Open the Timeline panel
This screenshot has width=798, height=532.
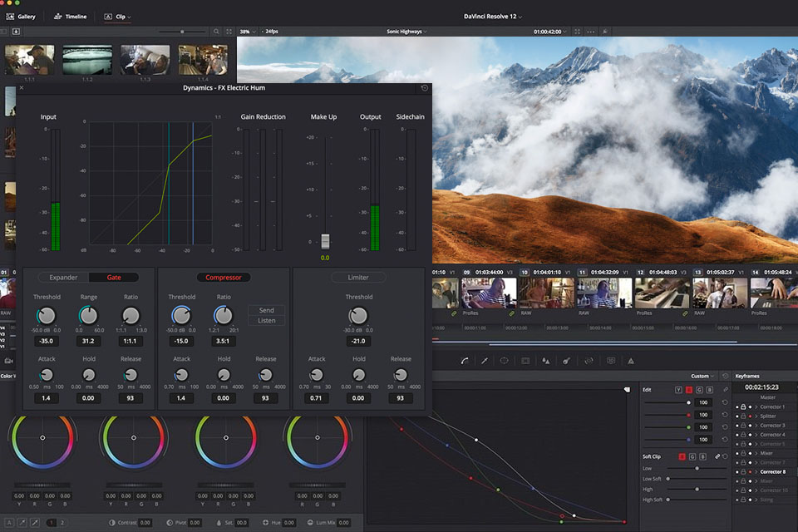70,17
